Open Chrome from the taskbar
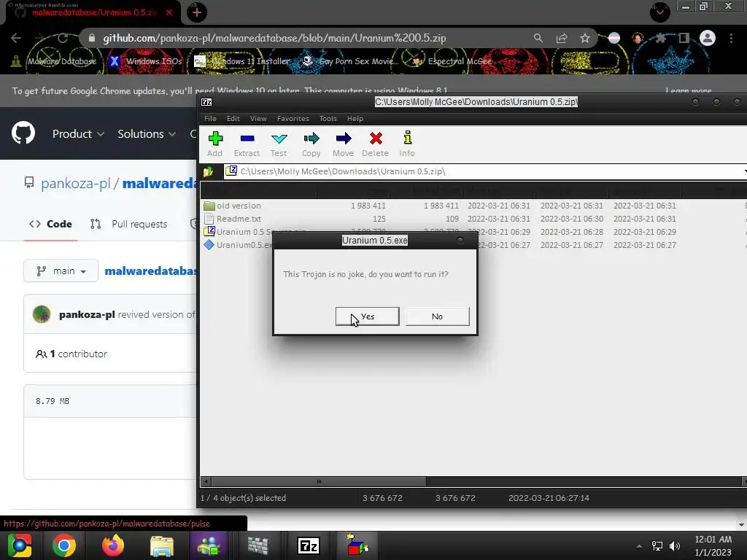Viewport: 747px width, 560px height. point(64,545)
